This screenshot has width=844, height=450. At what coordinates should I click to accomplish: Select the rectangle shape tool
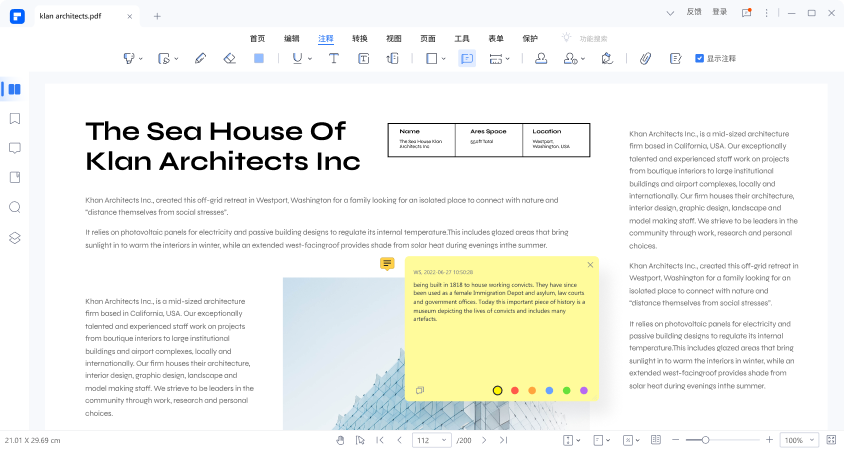pyautogui.click(x=431, y=58)
